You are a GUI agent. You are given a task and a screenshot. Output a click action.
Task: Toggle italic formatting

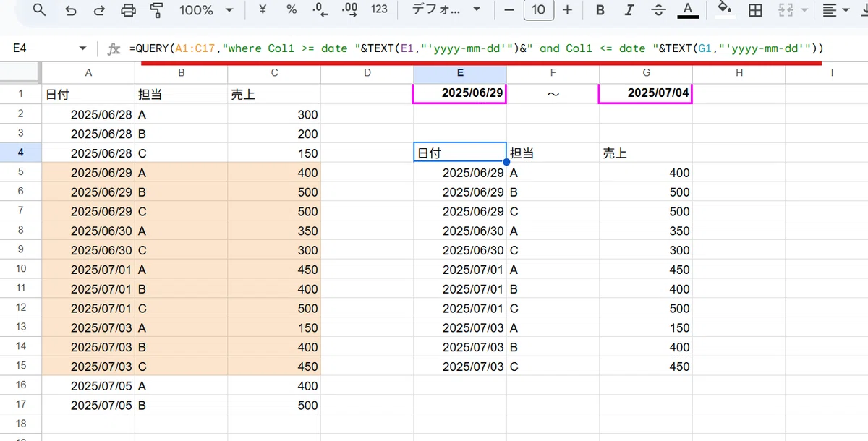pos(629,10)
